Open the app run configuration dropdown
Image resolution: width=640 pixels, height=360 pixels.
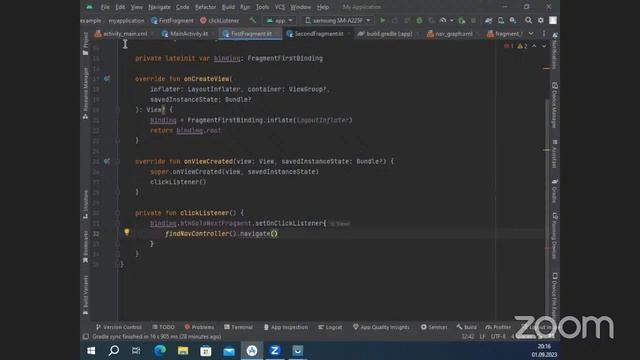pos(280,20)
